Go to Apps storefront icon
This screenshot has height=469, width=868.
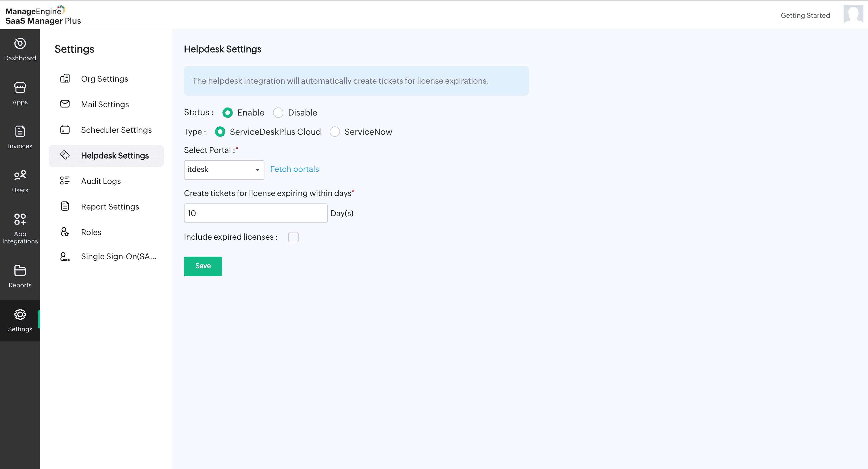point(20,88)
